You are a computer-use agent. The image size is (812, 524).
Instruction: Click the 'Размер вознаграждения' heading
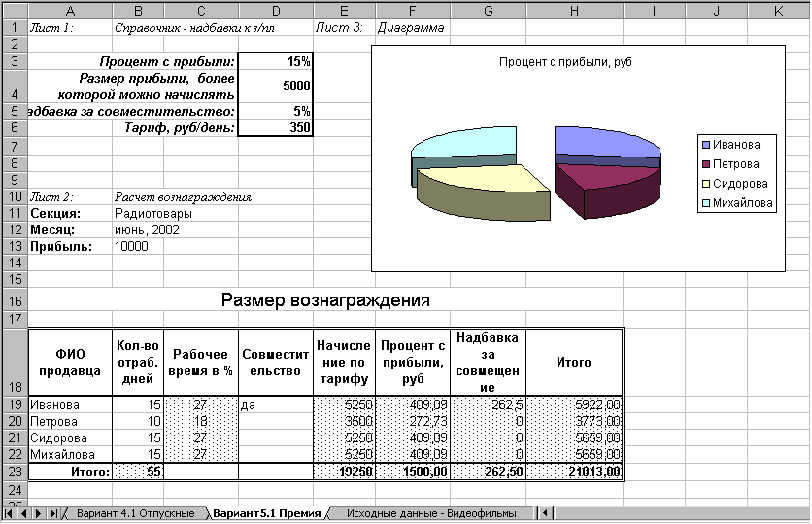tap(325, 300)
